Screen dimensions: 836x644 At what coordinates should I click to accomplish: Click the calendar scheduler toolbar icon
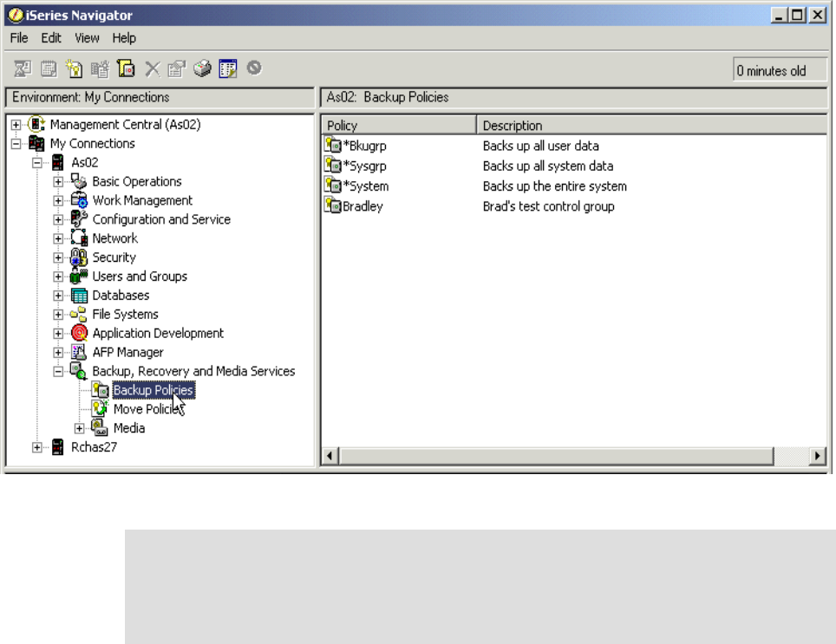pos(49,68)
